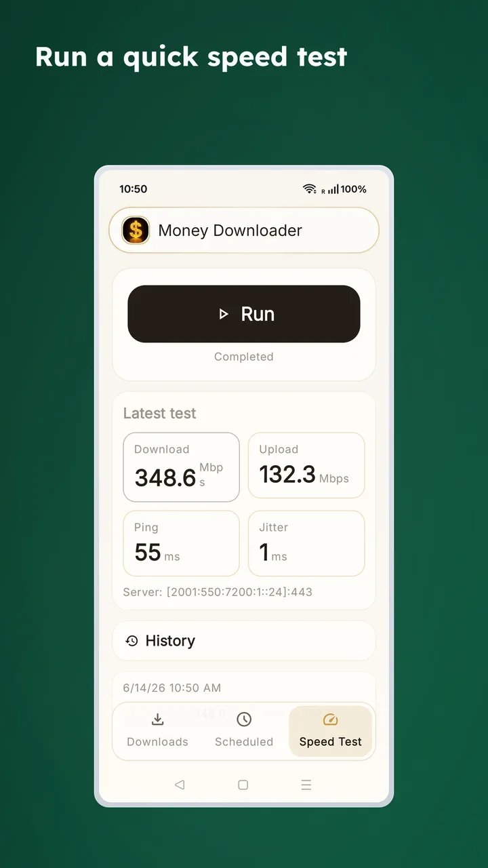Image resolution: width=488 pixels, height=868 pixels.
Task: Start the speed test with Run button
Action: coord(244,314)
